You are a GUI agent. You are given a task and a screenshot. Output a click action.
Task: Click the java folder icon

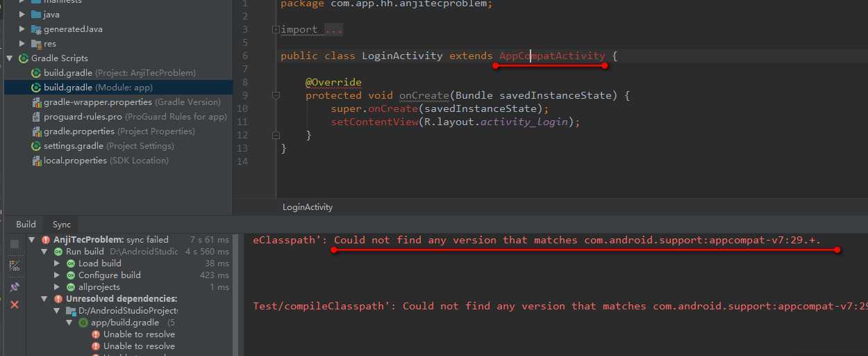coord(36,14)
